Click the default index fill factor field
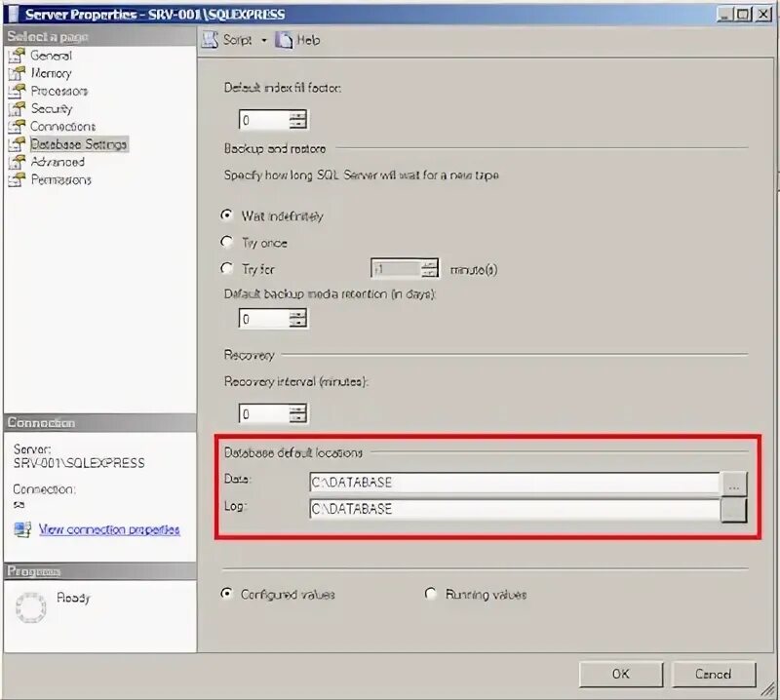The height and width of the screenshot is (700, 780). (264, 120)
